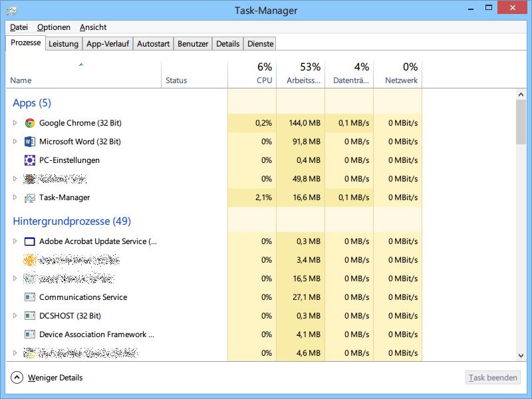Select the blurred process using 3,4 MB

point(213,260)
